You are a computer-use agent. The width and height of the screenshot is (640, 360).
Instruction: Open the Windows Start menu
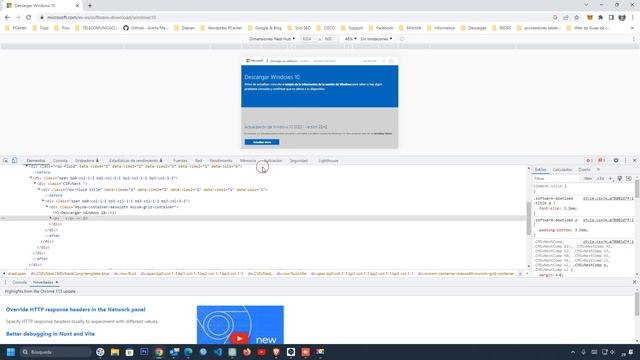pyautogui.click(x=11, y=352)
